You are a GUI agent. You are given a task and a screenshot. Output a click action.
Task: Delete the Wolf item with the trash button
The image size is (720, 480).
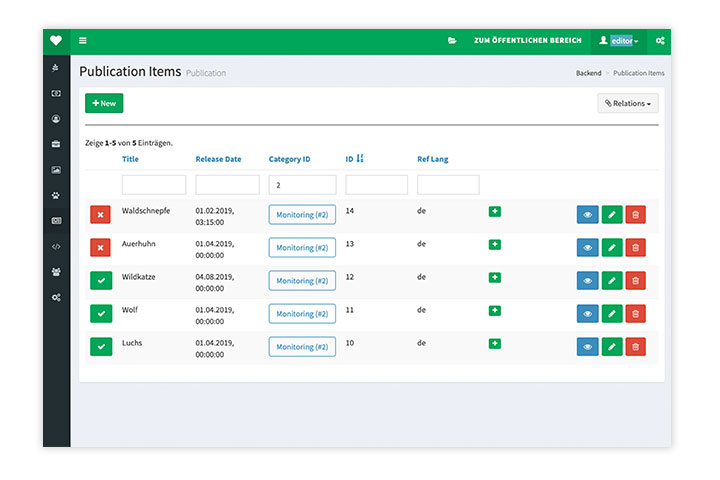pyautogui.click(x=636, y=314)
